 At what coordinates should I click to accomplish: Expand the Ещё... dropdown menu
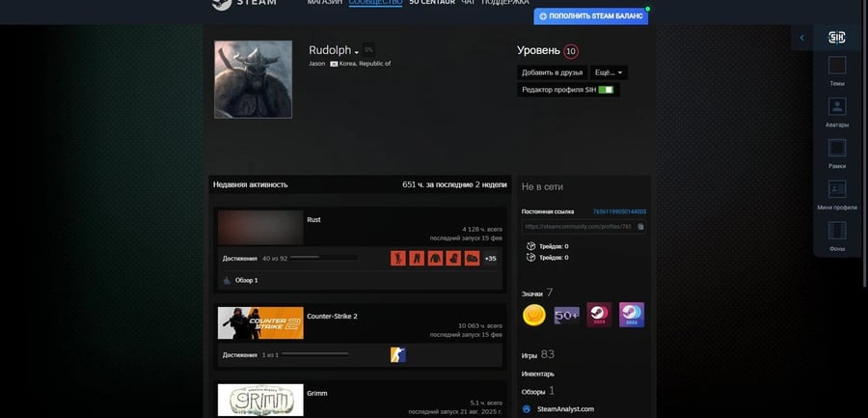(x=609, y=72)
